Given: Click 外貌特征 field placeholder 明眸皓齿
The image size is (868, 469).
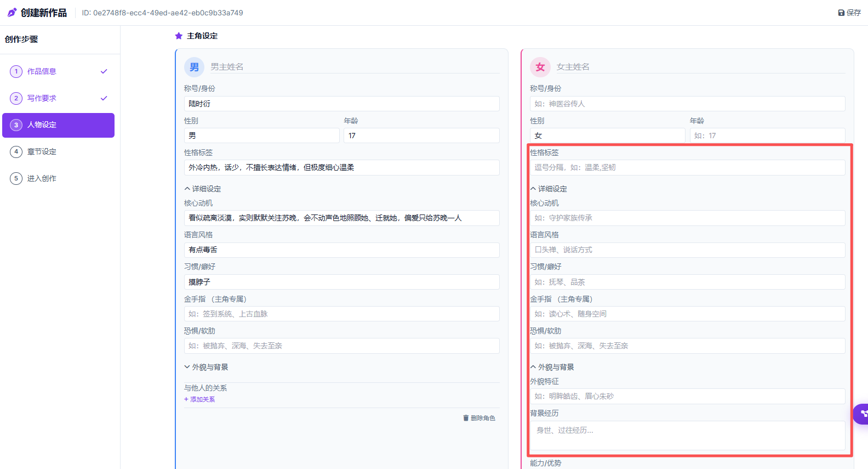Looking at the screenshot, I should pyautogui.click(x=687, y=396).
